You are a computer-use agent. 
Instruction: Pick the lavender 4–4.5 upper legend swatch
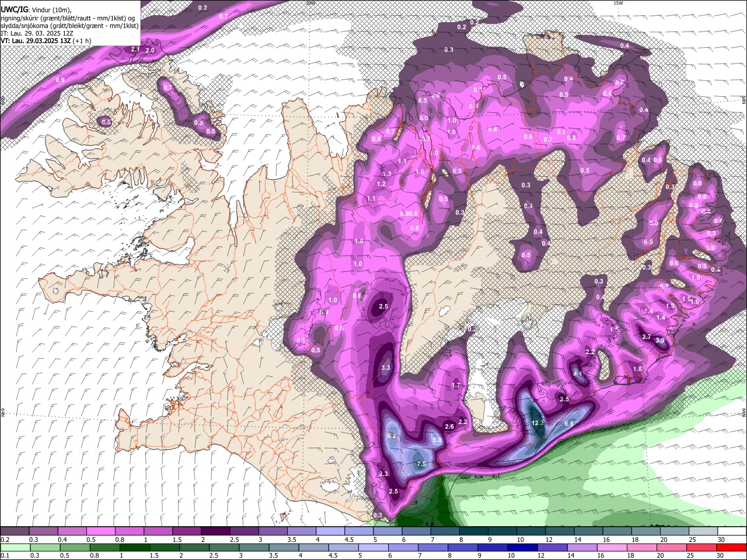click(x=330, y=531)
